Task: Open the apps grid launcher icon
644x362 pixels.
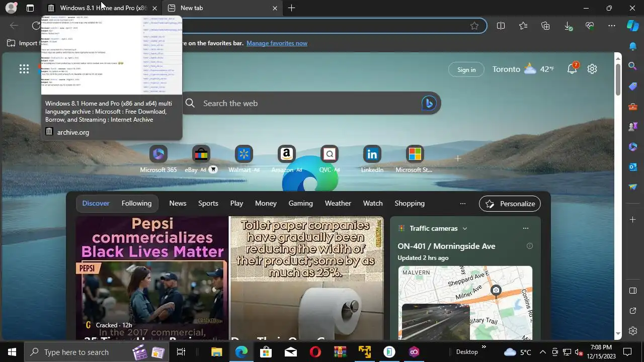Action: pos(24,69)
